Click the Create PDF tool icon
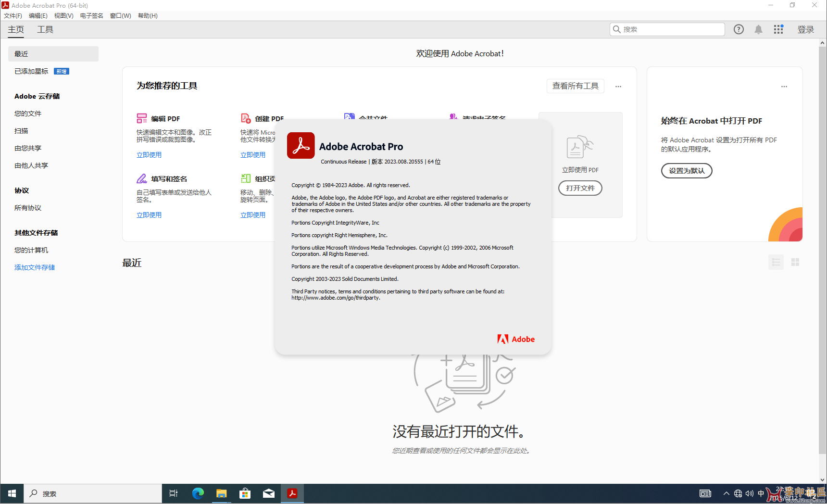 click(246, 118)
